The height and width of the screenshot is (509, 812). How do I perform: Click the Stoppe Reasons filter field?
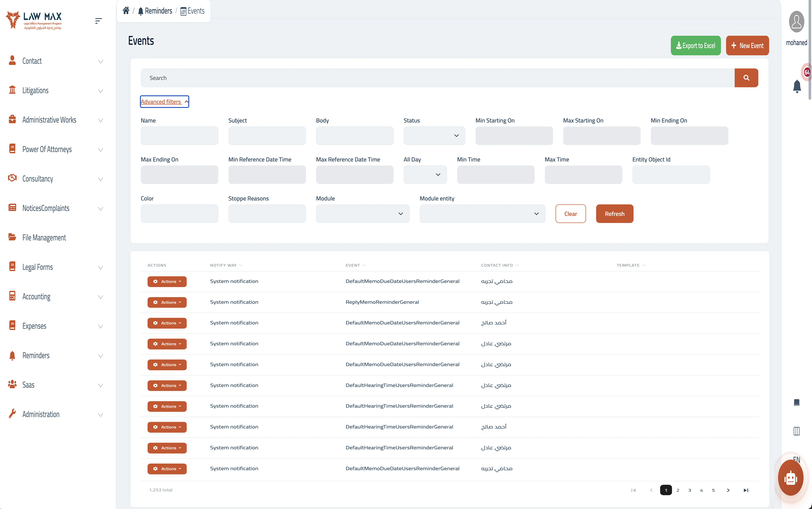[267, 214]
